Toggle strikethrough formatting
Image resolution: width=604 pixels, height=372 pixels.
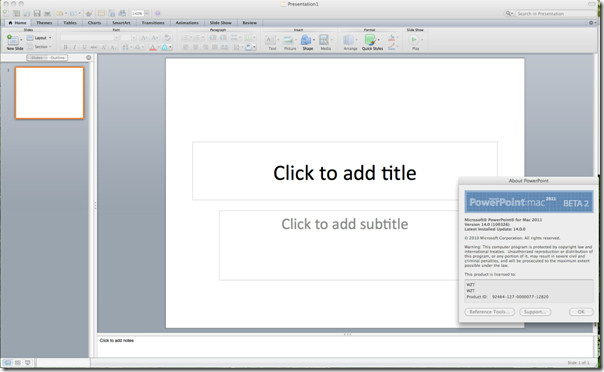point(94,47)
